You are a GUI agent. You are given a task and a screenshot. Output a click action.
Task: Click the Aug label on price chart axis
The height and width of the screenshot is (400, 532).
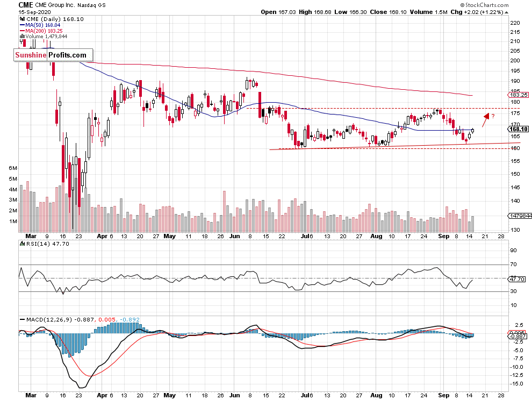coord(376,236)
